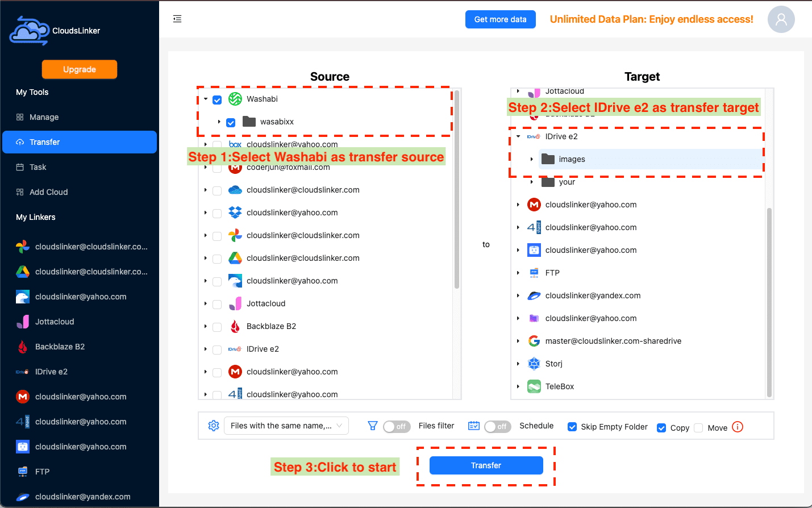Image resolution: width=812 pixels, height=508 pixels.
Task: Click the Google Photos icon in My Linkers sidebar
Action: (23, 247)
